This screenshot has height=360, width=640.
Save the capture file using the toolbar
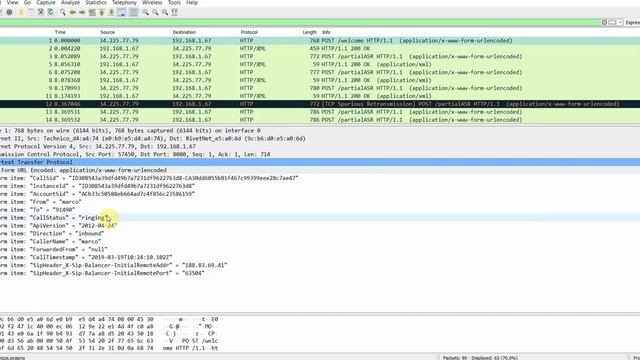click(x=31, y=12)
